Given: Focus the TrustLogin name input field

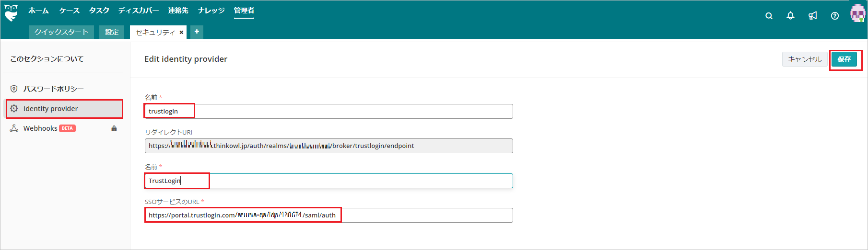Looking at the screenshot, I should (328, 181).
